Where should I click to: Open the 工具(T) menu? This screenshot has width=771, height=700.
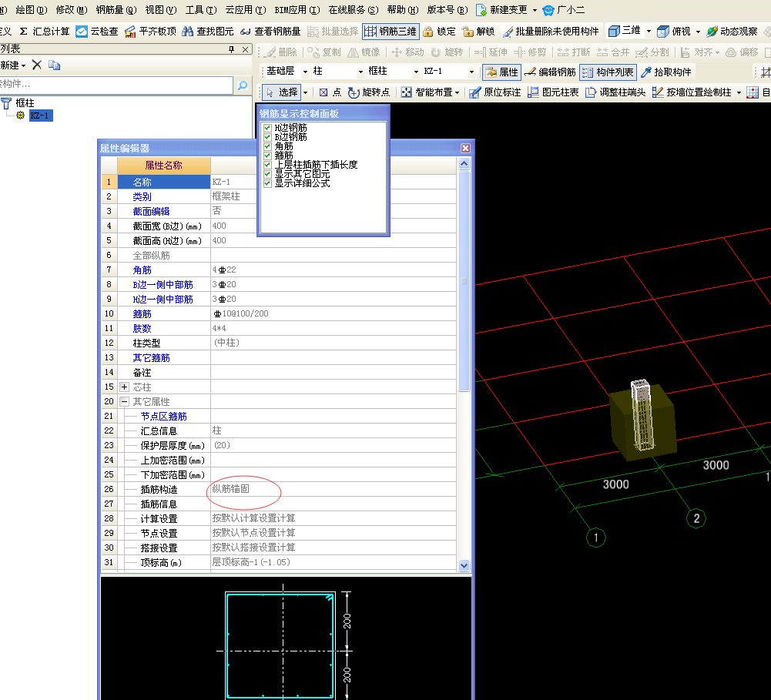201,10
